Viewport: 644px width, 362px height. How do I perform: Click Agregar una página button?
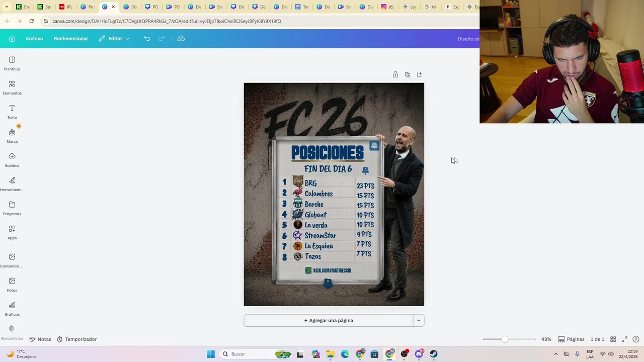point(329,320)
